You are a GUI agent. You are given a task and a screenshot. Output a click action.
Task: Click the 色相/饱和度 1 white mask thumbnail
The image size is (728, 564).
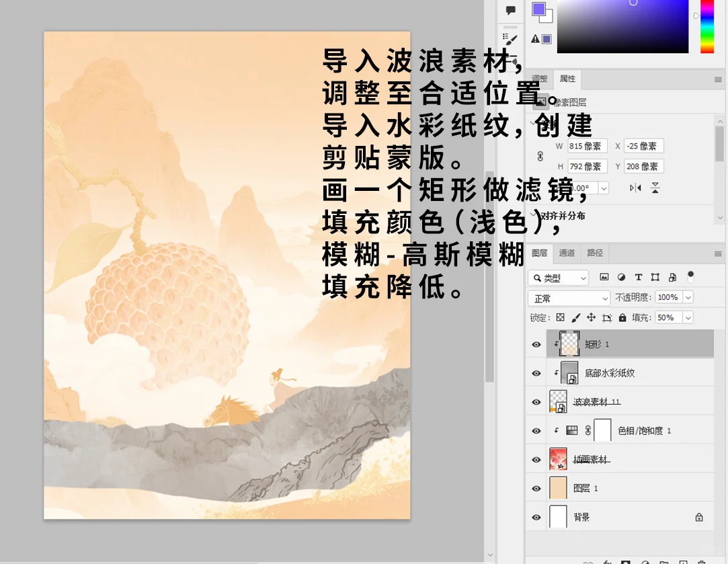pyautogui.click(x=603, y=430)
